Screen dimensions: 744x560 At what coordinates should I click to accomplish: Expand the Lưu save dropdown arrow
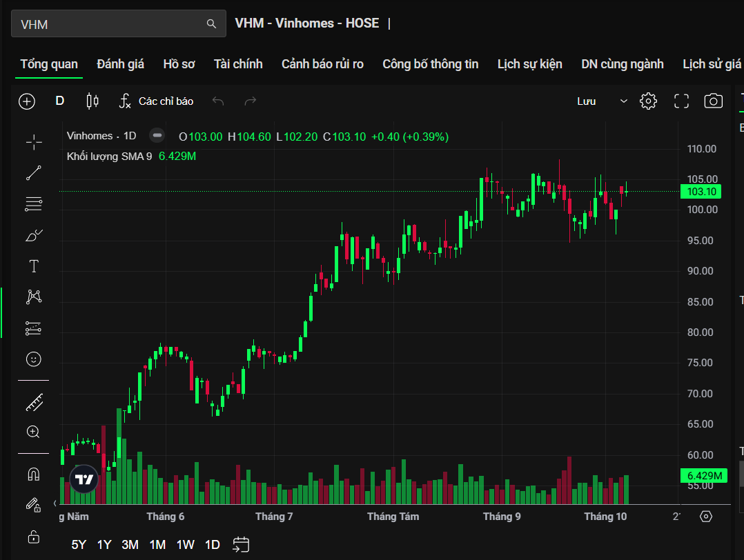pos(624,101)
